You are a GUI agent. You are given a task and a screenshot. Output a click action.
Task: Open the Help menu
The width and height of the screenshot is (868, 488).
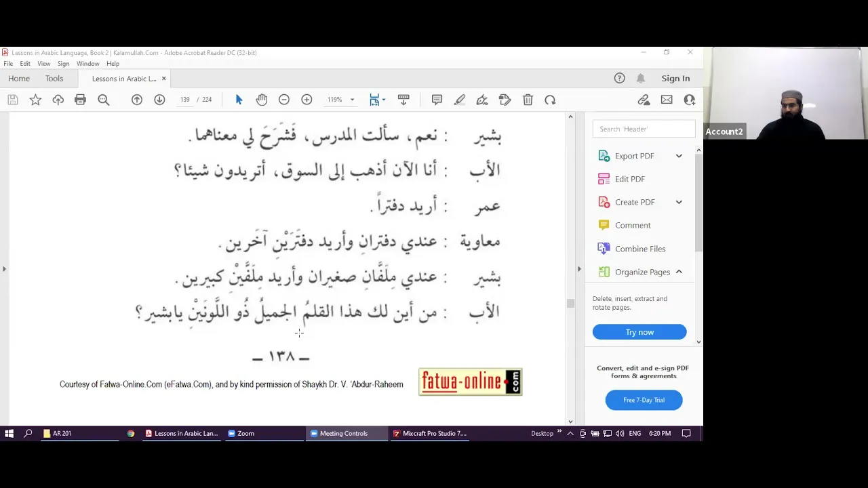[x=113, y=64]
